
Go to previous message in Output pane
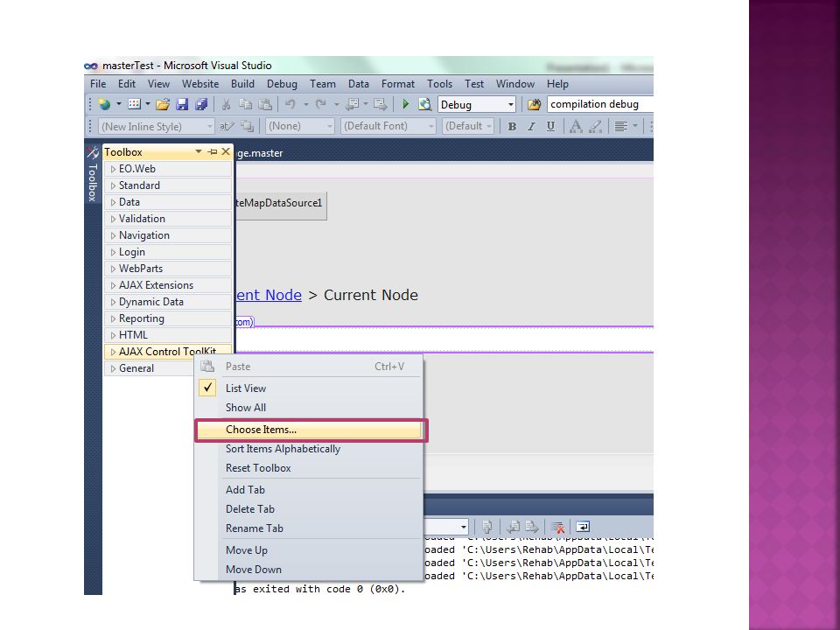coord(513,527)
